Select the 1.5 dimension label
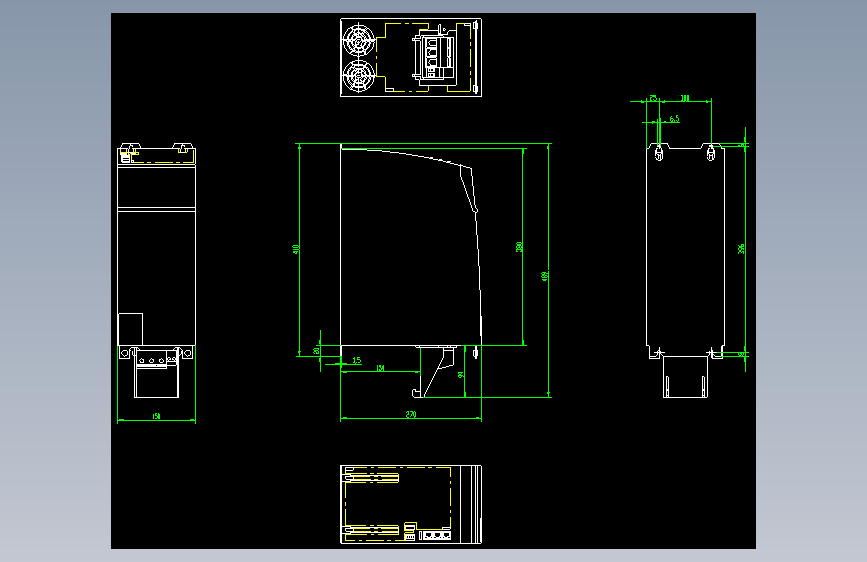This screenshot has width=867, height=562. pyautogui.click(x=357, y=360)
